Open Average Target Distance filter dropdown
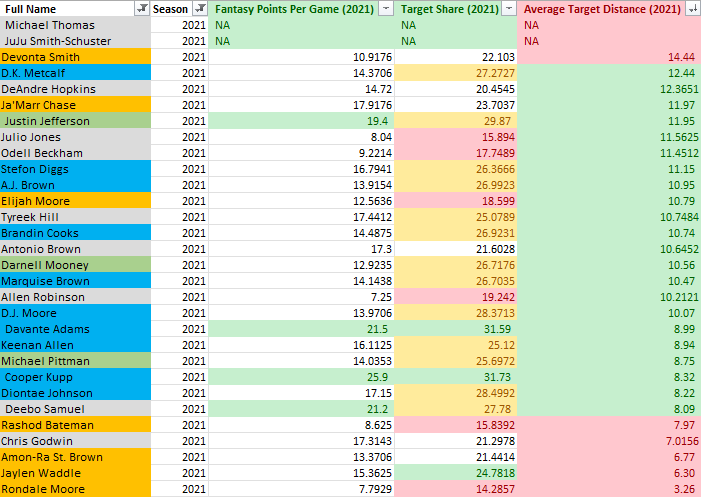 tap(693, 8)
